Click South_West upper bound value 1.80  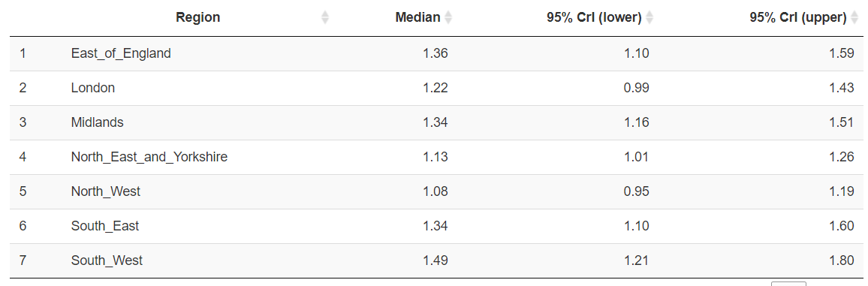click(x=842, y=260)
